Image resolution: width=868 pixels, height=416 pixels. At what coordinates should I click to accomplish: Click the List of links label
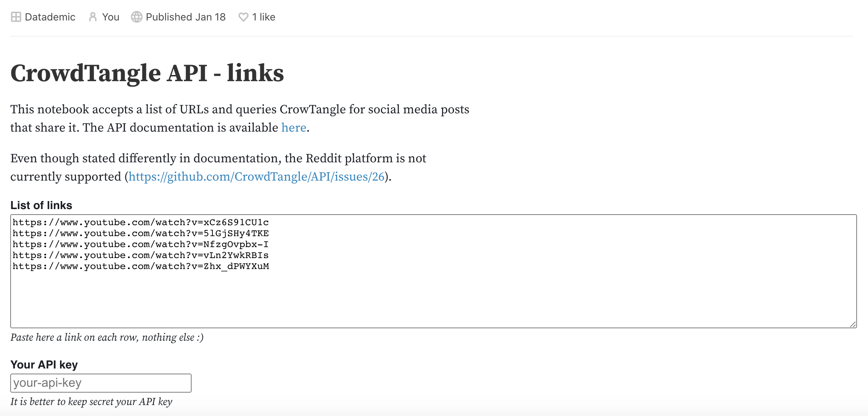(41, 205)
